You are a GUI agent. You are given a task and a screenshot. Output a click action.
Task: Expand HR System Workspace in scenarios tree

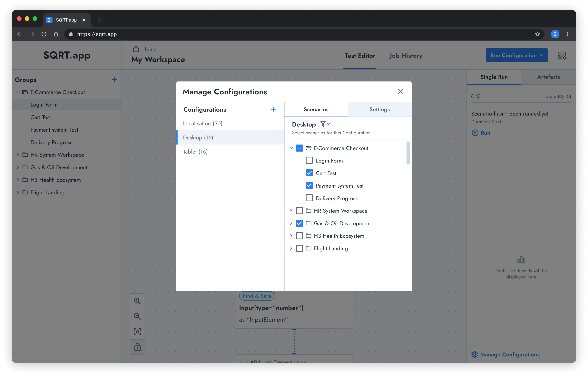291,211
